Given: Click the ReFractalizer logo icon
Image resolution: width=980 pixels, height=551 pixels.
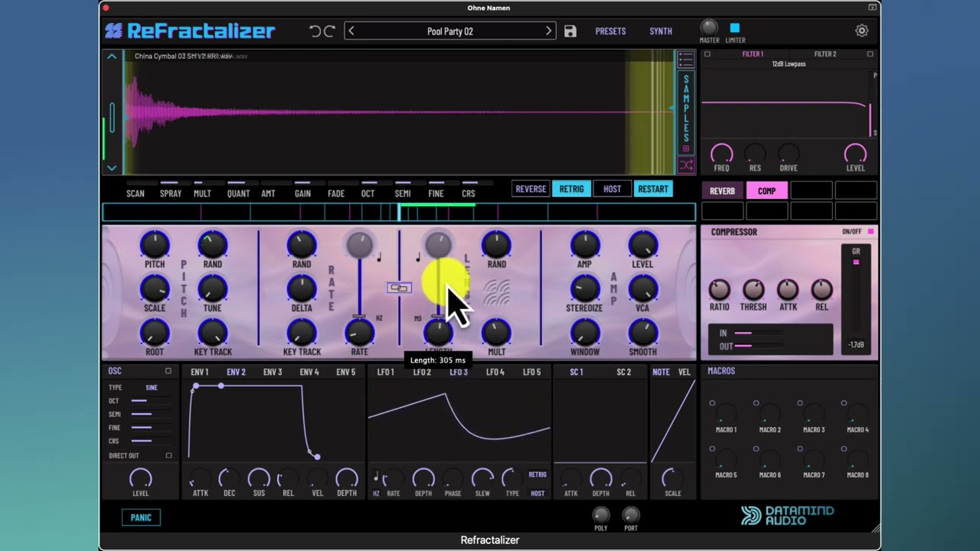Looking at the screenshot, I should 113,31.
